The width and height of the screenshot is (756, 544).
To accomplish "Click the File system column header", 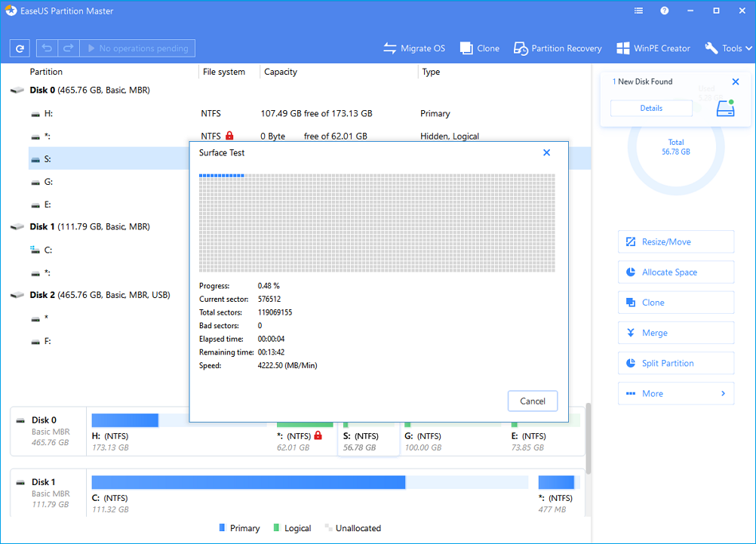I will 224,72.
